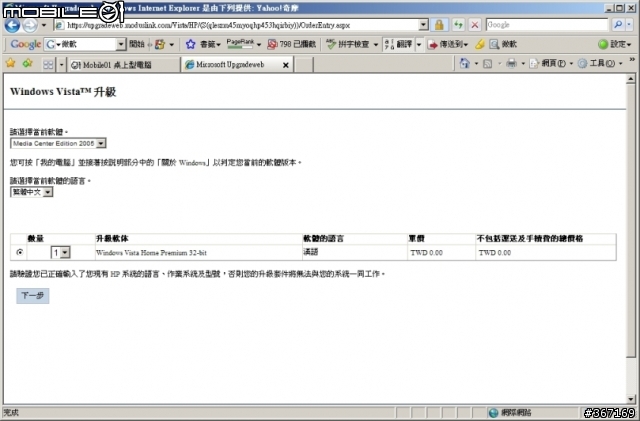640x421 pixels.
Task: Expand the toolbar overflow chevron
Action: click(x=632, y=60)
